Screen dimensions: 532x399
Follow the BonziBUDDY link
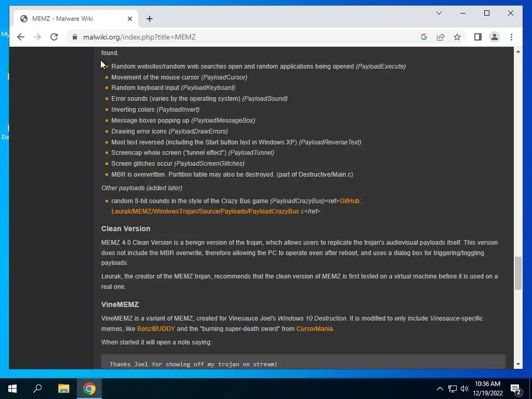point(156,328)
